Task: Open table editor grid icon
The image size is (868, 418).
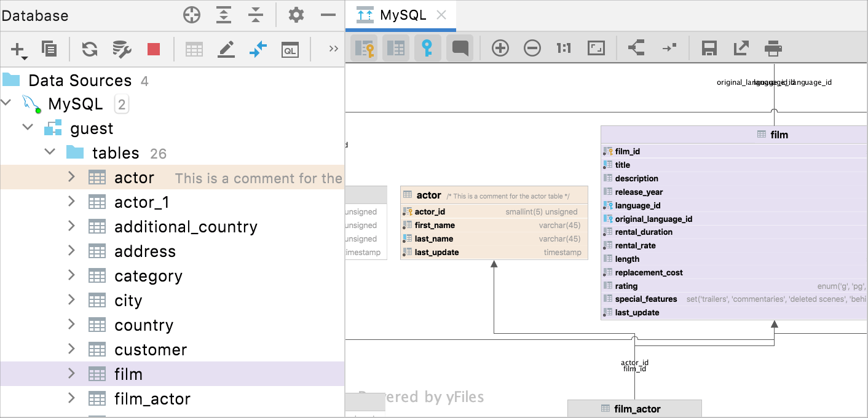Action: (194, 49)
